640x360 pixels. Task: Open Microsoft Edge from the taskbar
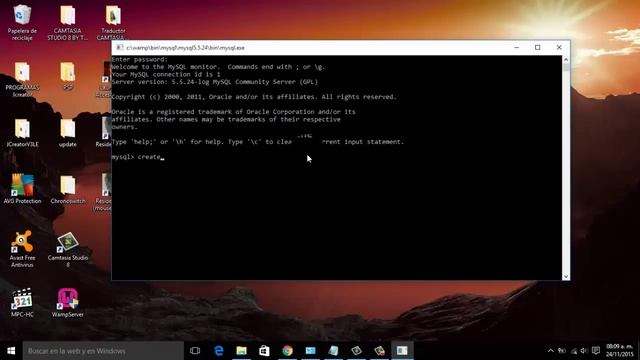click(219, 351)
